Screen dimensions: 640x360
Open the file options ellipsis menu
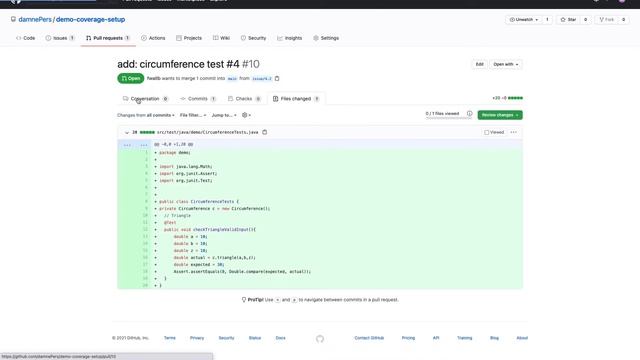(x=513, y=132)
